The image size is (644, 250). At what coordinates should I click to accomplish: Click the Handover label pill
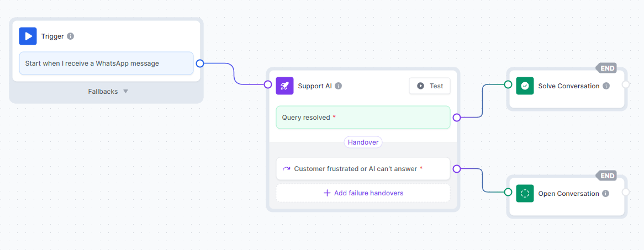[363, 142]
